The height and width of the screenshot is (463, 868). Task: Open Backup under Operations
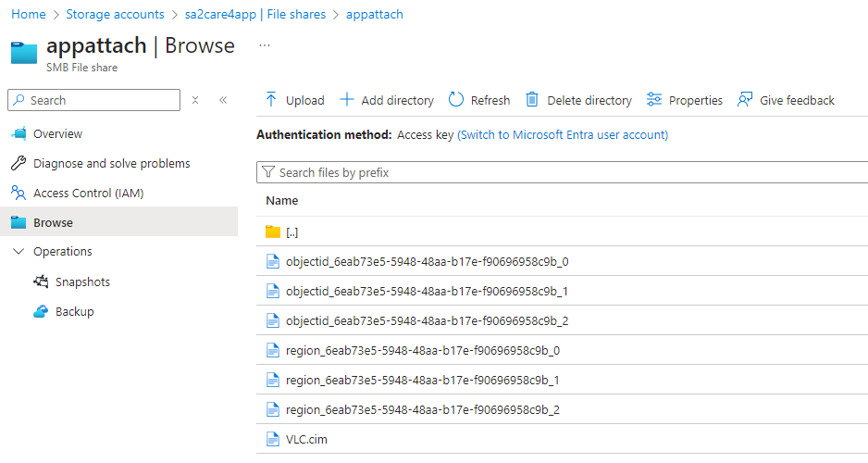point(74,312)
